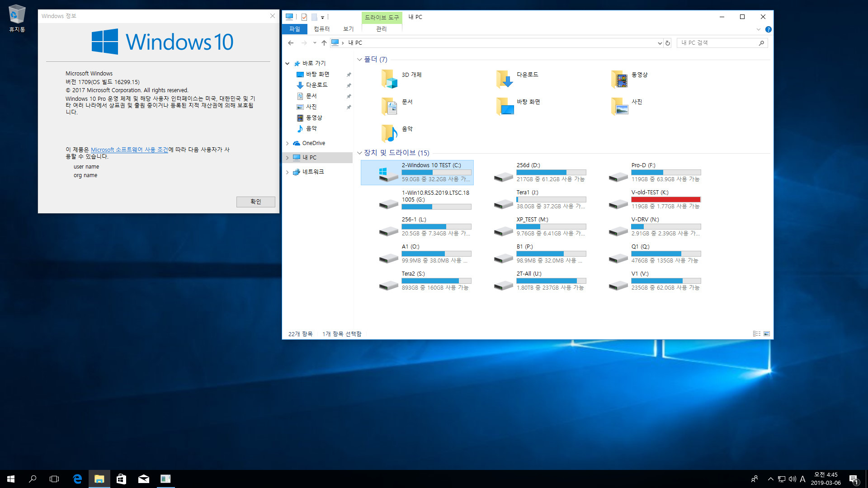Open Explorer help question mark icon
868x488 pixels.
[x=768, y=29]
